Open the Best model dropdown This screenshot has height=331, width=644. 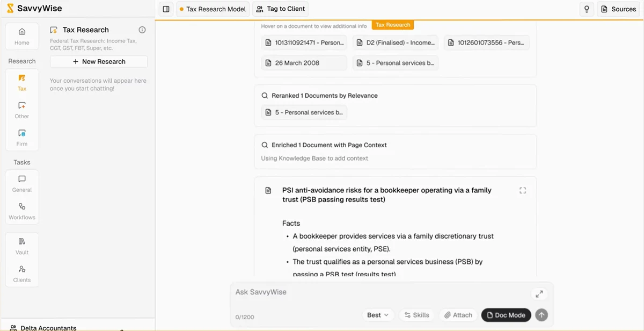click(x=378, y=315)
